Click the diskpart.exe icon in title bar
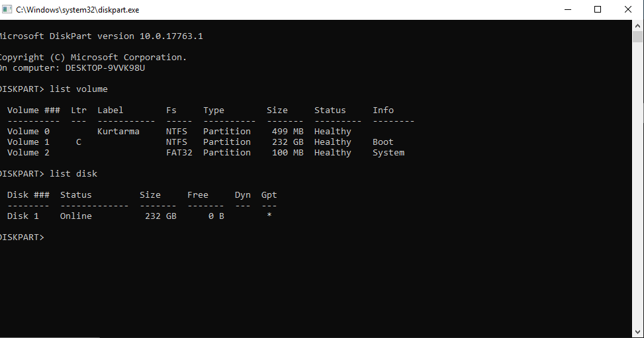644x338 pixels. click(x=7, y=10)
